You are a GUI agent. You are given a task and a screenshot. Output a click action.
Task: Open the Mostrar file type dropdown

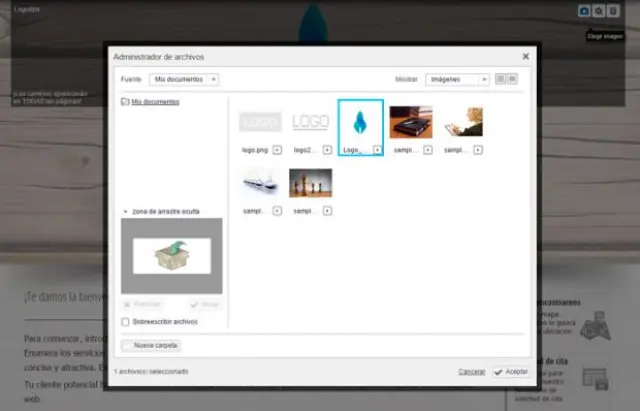(457, 78)
